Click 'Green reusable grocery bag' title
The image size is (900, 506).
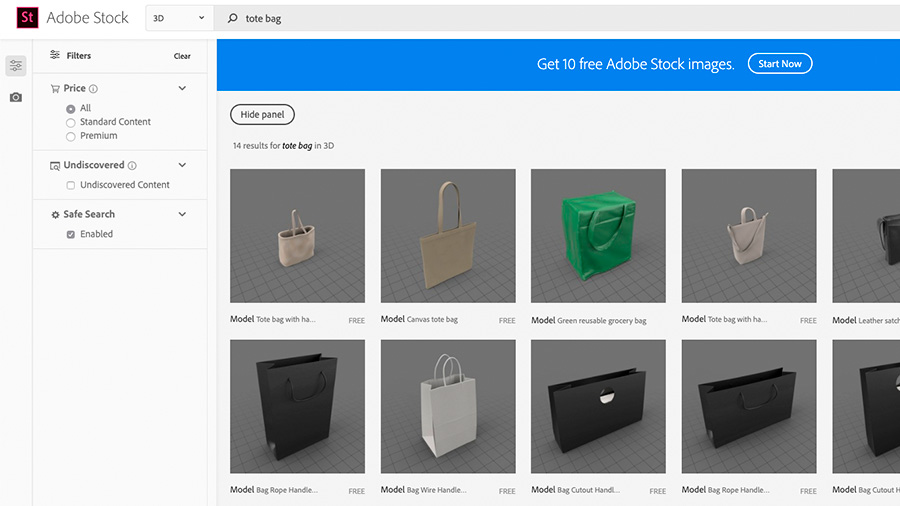click(x=602, y=321)
